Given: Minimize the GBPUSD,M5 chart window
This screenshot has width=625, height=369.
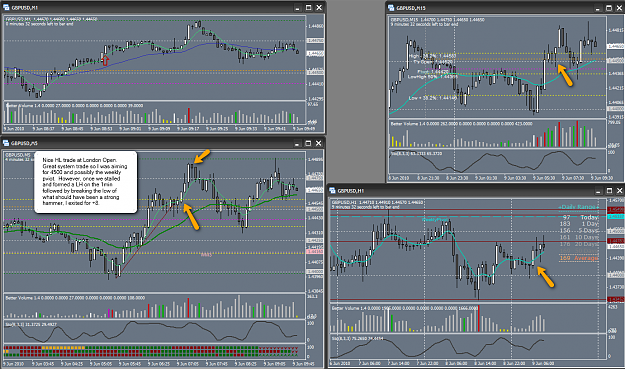Looking at the screenshot, I should 297,143.
